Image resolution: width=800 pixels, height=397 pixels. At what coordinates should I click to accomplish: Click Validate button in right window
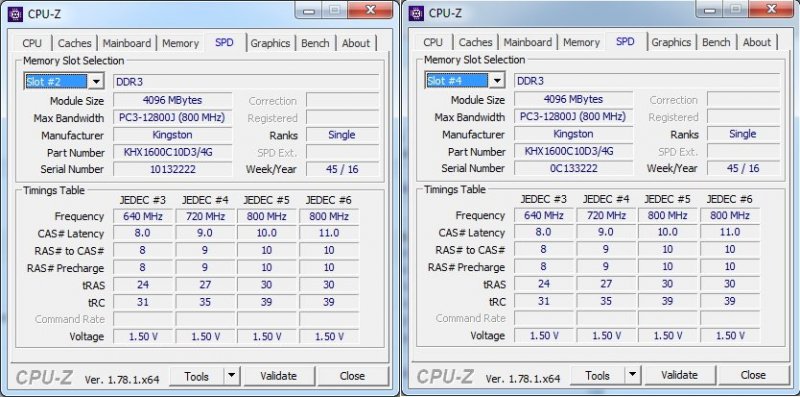pyautogui.click(x=680, y=375)
